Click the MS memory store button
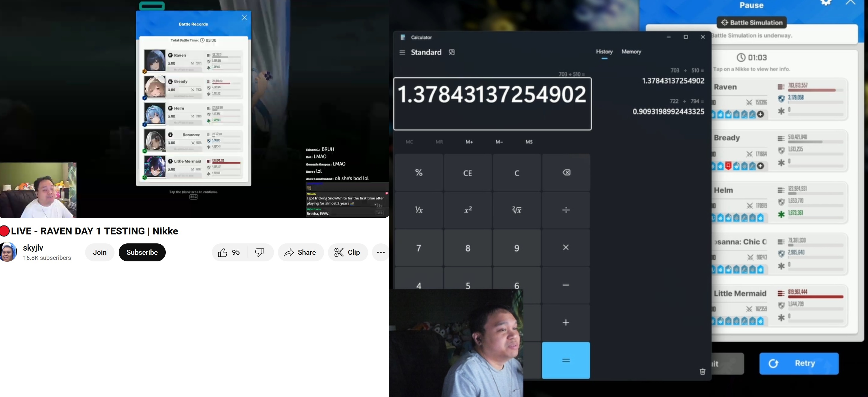Viewport: 868px width, 397px height. pyautogui.click(x=529, y=142)
